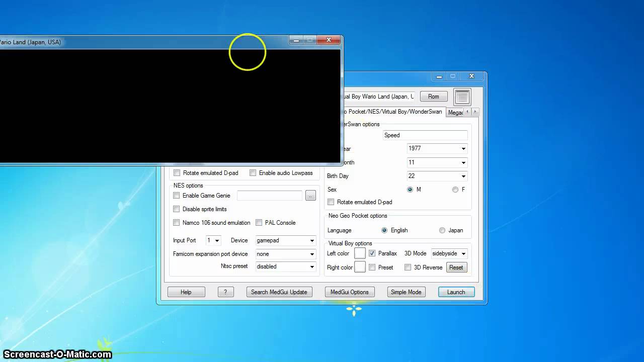Enable audio Lowpass checkbox

(253, 173)
